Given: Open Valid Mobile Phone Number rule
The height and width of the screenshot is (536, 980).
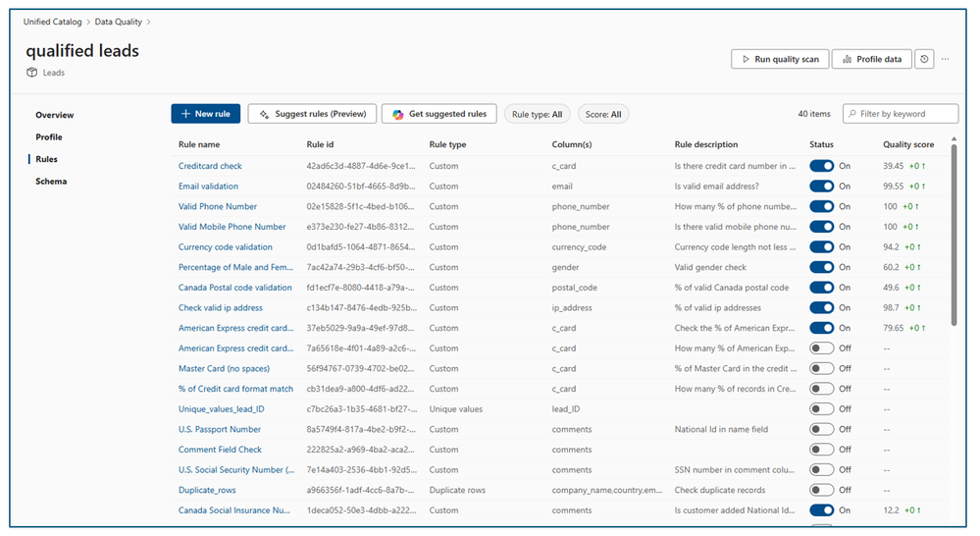Looking at the screenshot, I should click(x=232, y=227).
